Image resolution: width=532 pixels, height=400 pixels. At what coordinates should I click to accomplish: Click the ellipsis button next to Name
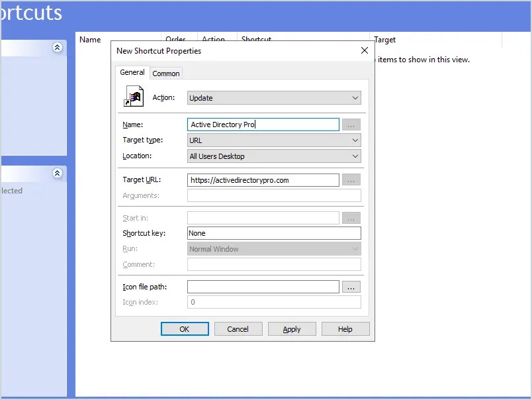click(x=351, y=125)
